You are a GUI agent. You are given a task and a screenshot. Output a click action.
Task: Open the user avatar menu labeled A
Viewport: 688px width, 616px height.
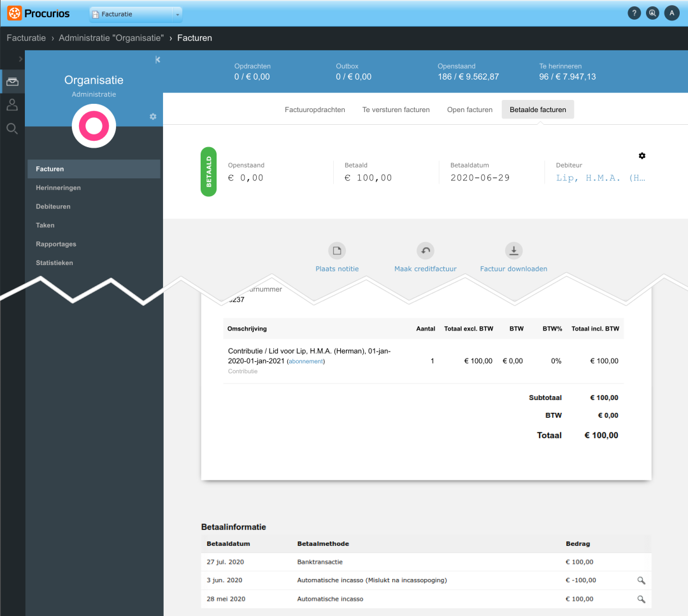point(672,13)
